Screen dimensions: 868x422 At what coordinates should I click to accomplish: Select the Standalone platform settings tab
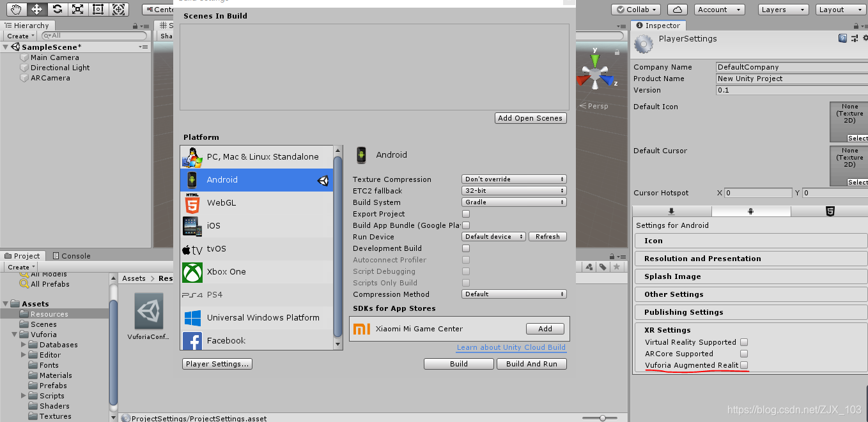(x=672, y=211)
